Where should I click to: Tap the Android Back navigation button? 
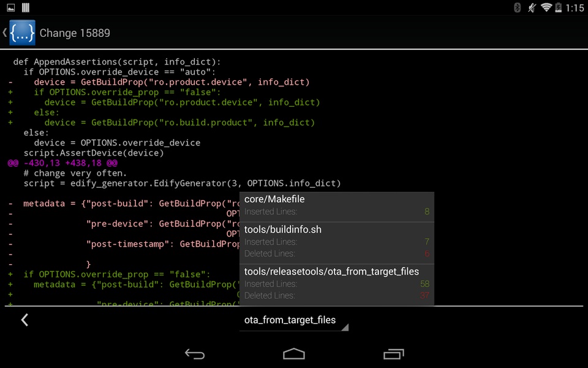195,354
